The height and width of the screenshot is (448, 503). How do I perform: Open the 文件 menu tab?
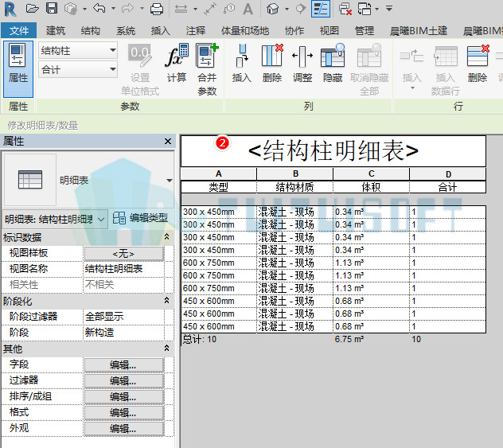[19, 31]
